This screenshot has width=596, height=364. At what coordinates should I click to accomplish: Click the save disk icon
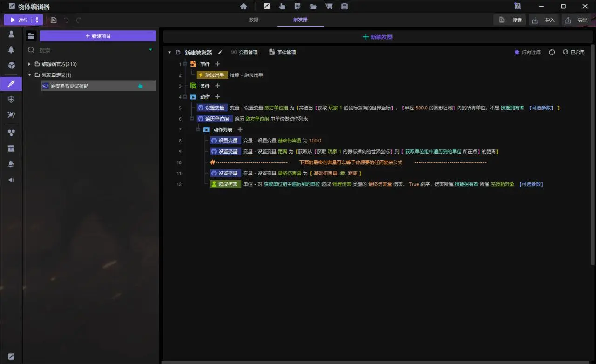point(54,20)
